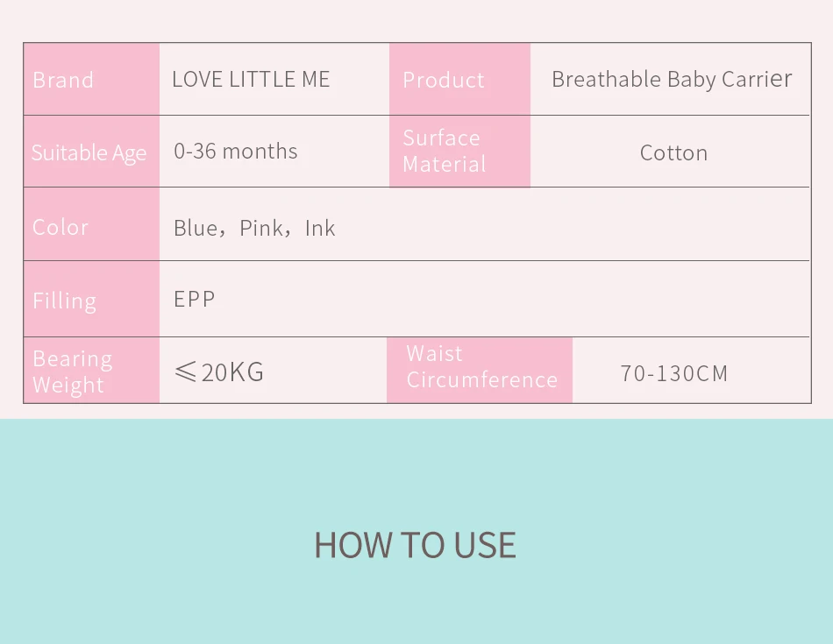The width and height of the screenshot is (833, 644).
Task: Select the 70-130CM value
Action: pyautogui.click(x=673, y=374)
